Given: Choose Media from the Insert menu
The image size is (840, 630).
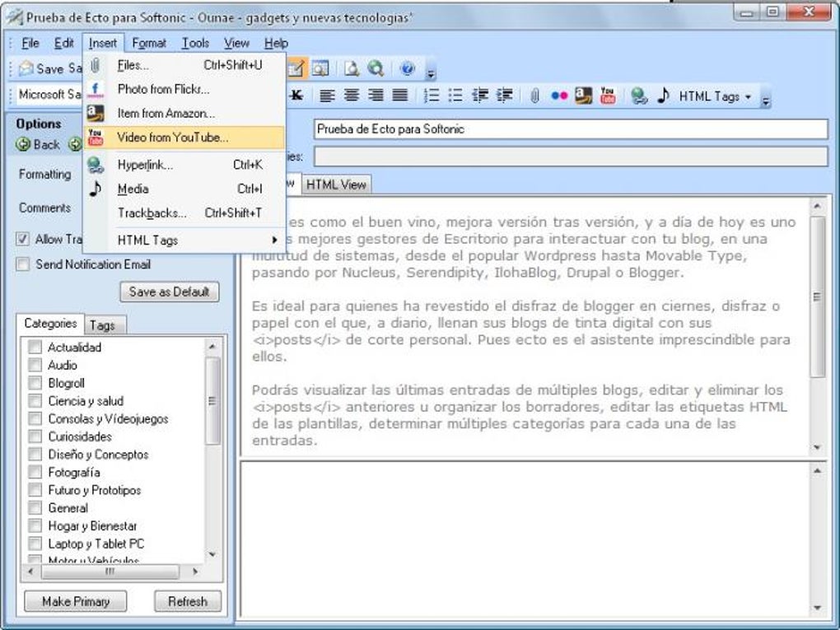Looking at the screenshot, I should 184,189.
